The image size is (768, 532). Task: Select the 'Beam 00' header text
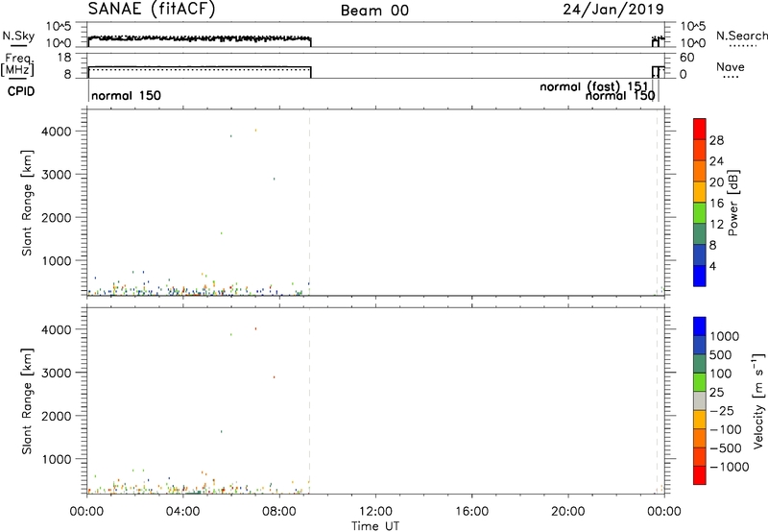point(374,11)
